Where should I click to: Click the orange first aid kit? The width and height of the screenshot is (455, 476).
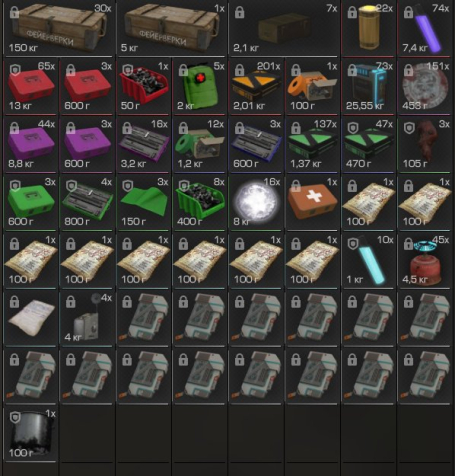point(313,202)
